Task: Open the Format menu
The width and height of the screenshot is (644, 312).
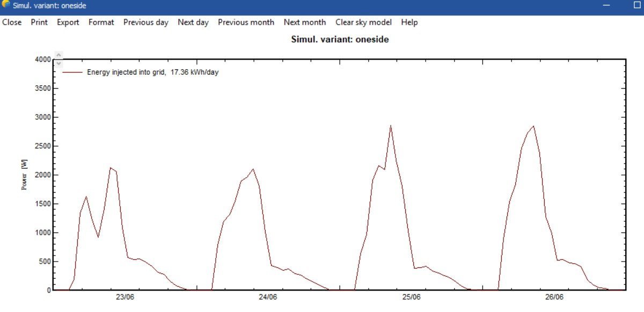Action: (x=101, y=22)
